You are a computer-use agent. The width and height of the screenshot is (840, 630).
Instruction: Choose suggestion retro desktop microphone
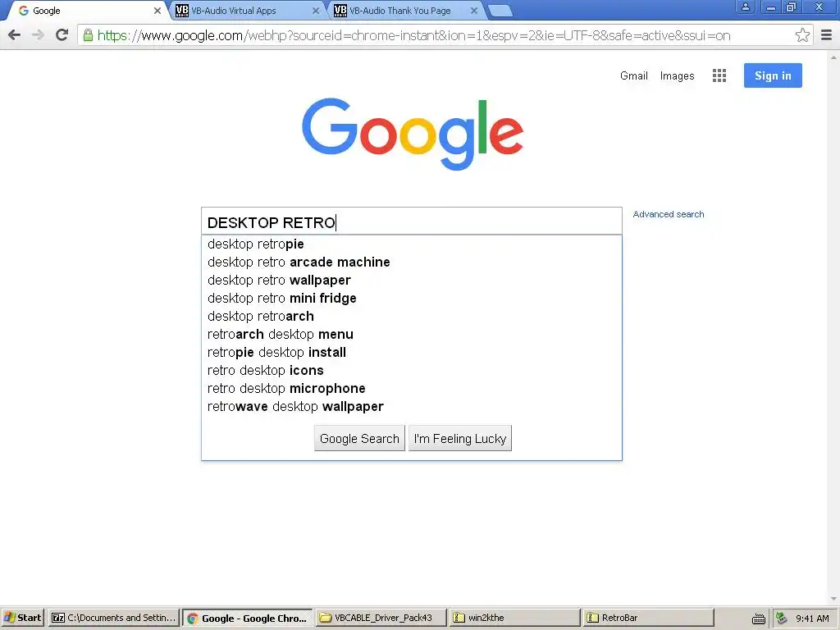coord(412,388)
